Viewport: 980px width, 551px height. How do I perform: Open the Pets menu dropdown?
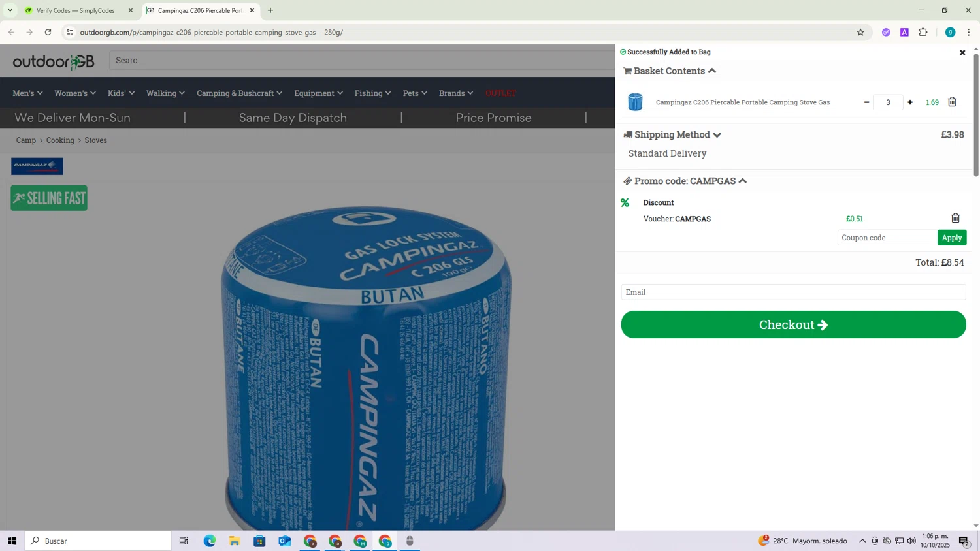coord(415,93)
